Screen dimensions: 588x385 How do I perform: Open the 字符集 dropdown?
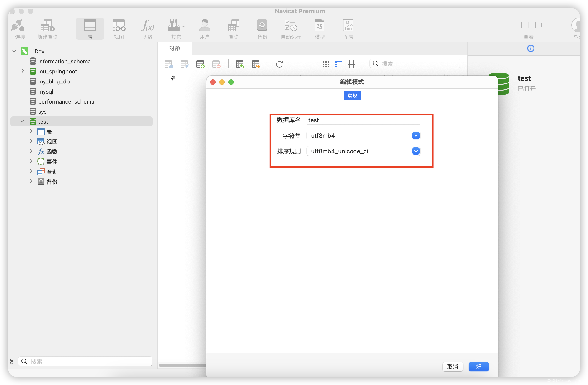(415, 135)
